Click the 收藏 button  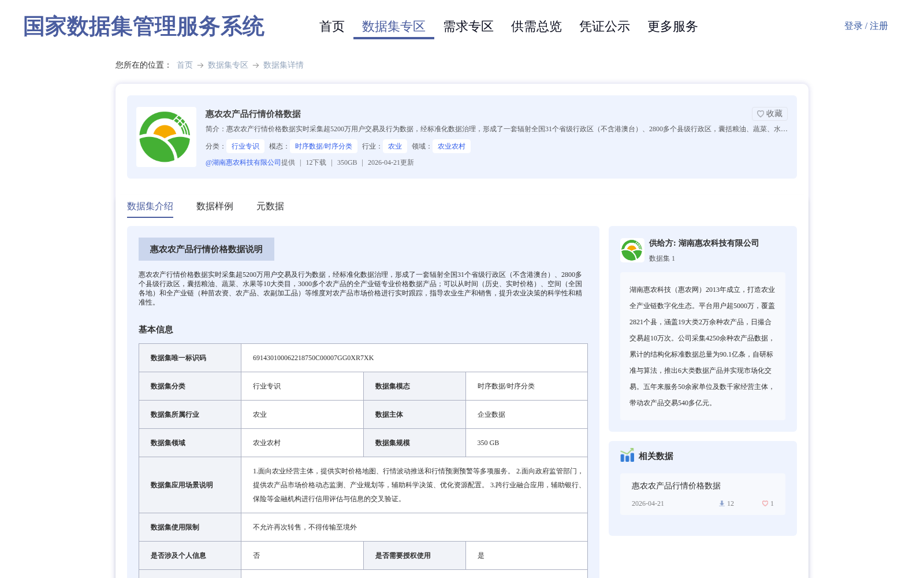tap(770, 114)
